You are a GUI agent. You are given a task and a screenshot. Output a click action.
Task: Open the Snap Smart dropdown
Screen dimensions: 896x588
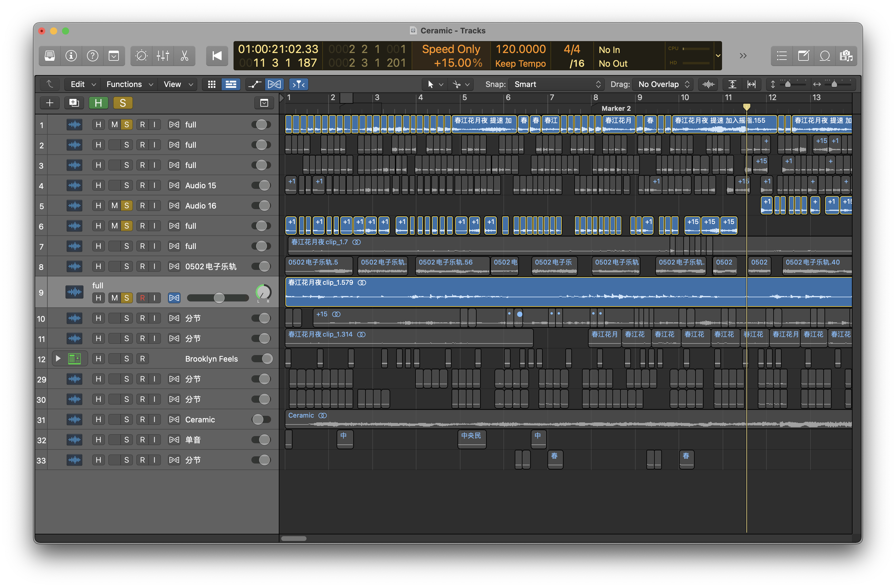point(556,84)
